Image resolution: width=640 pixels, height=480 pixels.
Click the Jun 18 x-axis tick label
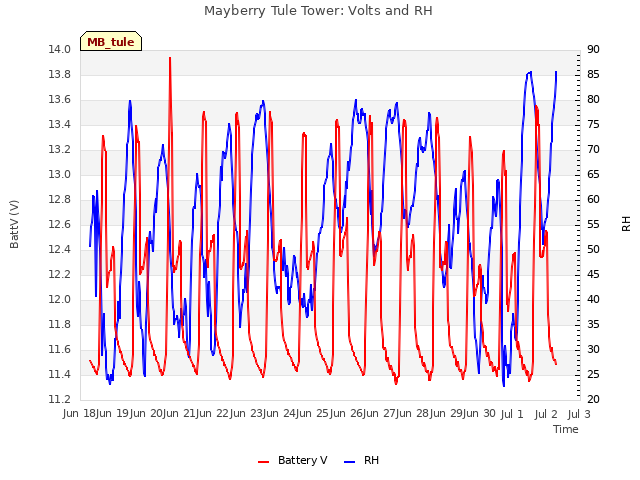pos(80,413)
